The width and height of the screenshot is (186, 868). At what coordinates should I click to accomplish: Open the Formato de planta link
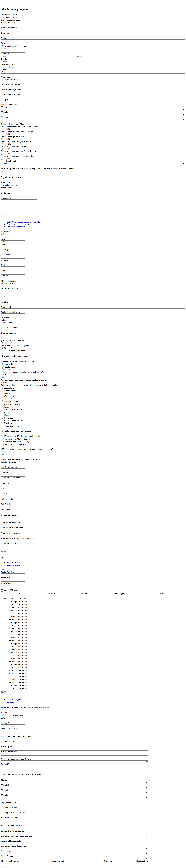(15, 699)
